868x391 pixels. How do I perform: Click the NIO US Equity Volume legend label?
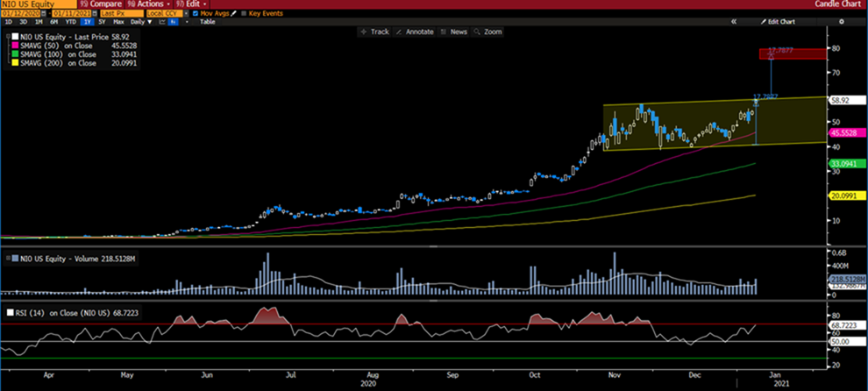[x=75, y=259]
